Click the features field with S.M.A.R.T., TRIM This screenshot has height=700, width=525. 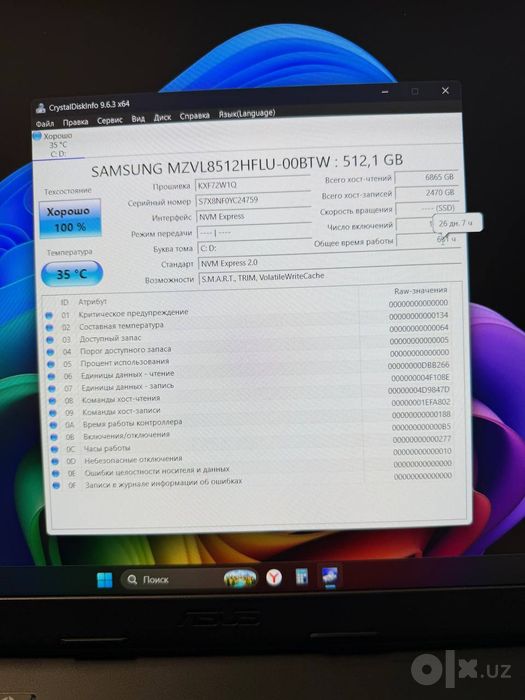(x=329, y=276)
